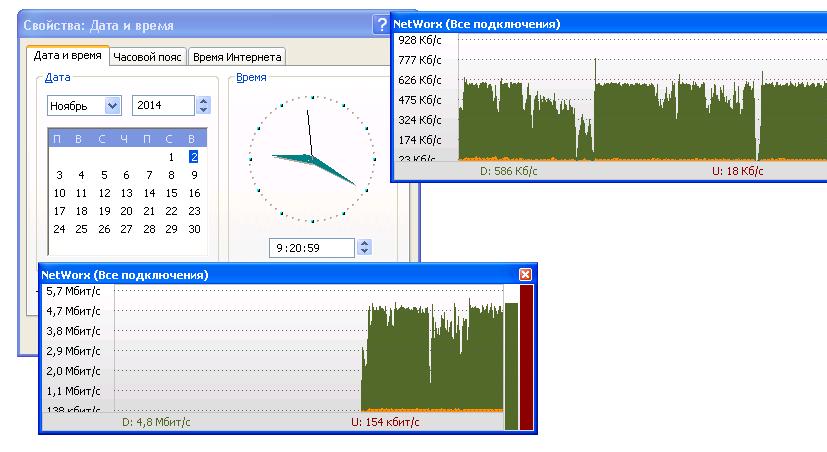
Task: Select day 14 in calendar
Action: pos(149,193)
